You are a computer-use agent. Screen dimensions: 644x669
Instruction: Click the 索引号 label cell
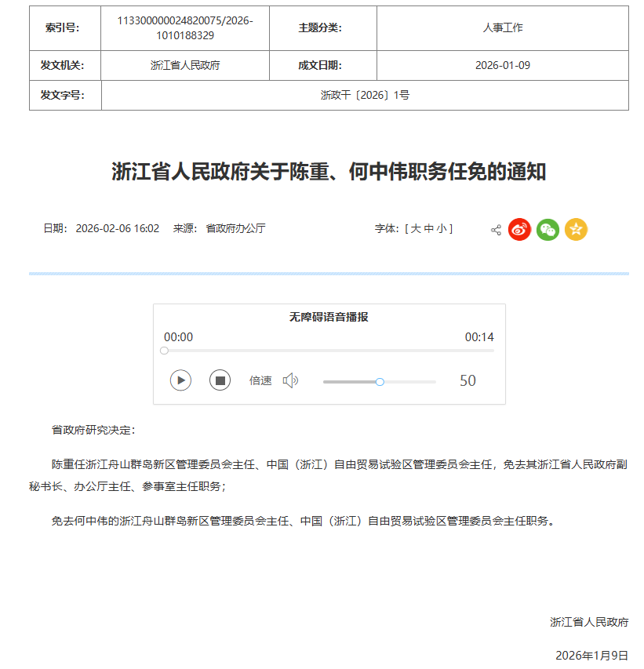(x=65, y=28)
